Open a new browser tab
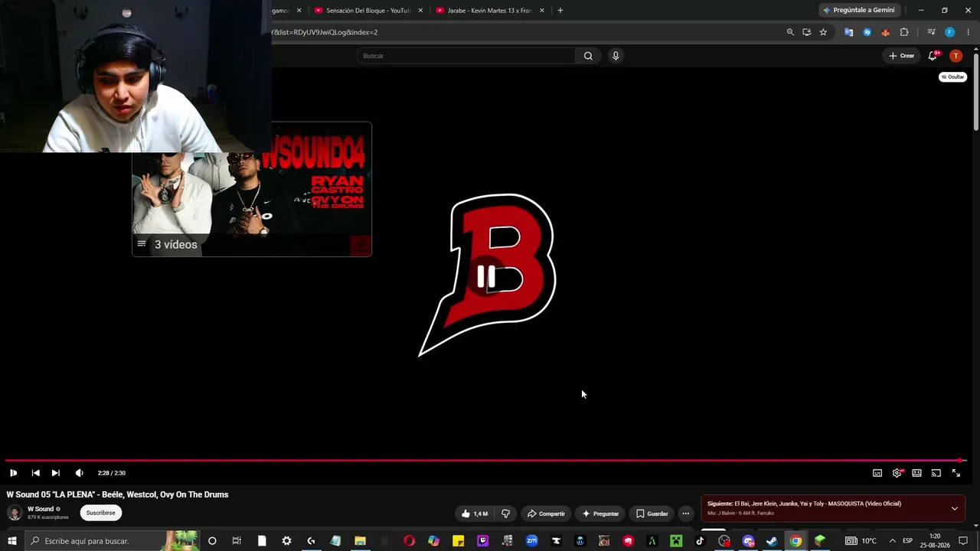The image size is (980, 551). 560,11
